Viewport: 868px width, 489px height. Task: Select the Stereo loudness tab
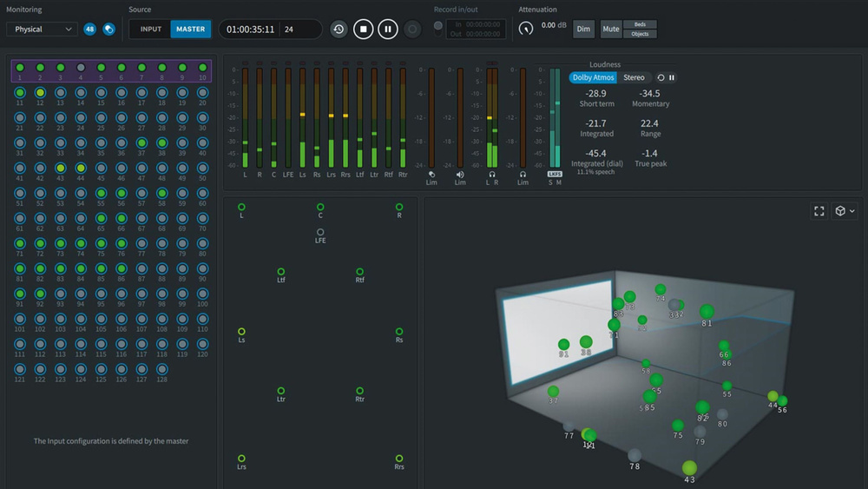click(x=635, y=77)
